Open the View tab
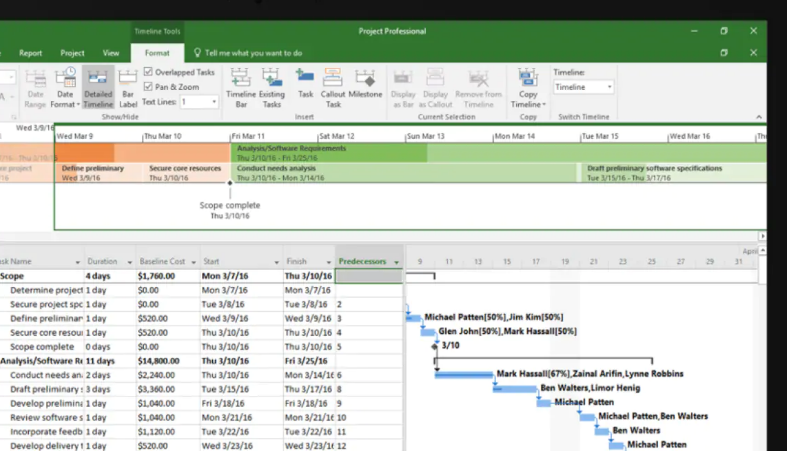Screen dimensions: 787x451 tap(111, 53)
